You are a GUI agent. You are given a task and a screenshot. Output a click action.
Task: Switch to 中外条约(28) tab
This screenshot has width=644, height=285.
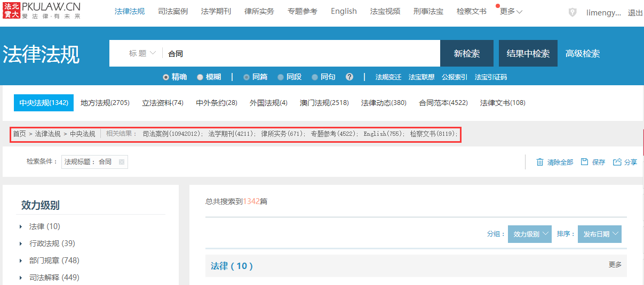217,103
